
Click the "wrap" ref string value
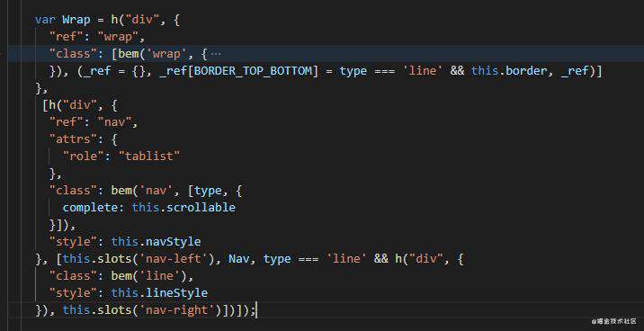tap(118, 37)
